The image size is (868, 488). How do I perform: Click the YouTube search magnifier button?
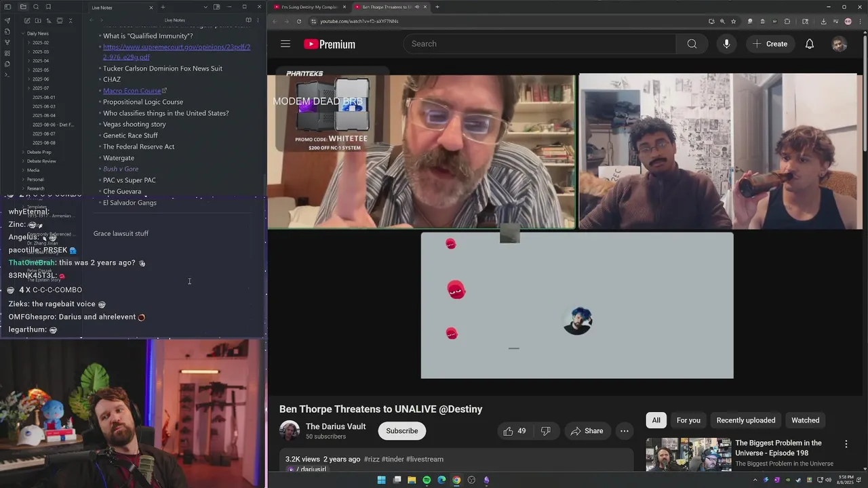point(692,44)
